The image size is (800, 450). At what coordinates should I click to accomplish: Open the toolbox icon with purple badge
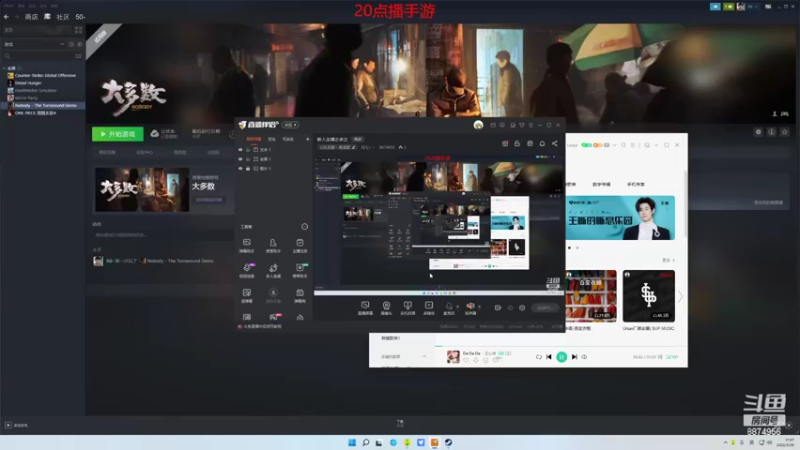click(x=247, y=270)
